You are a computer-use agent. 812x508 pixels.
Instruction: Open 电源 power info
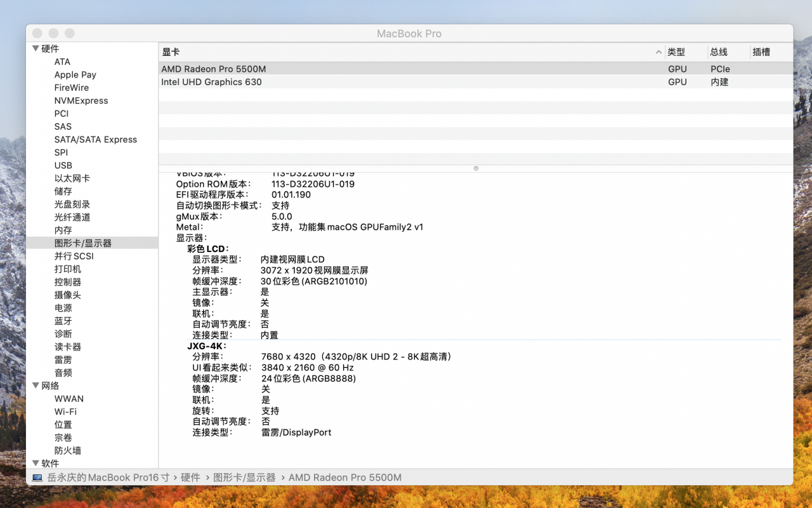click(63, 308)
